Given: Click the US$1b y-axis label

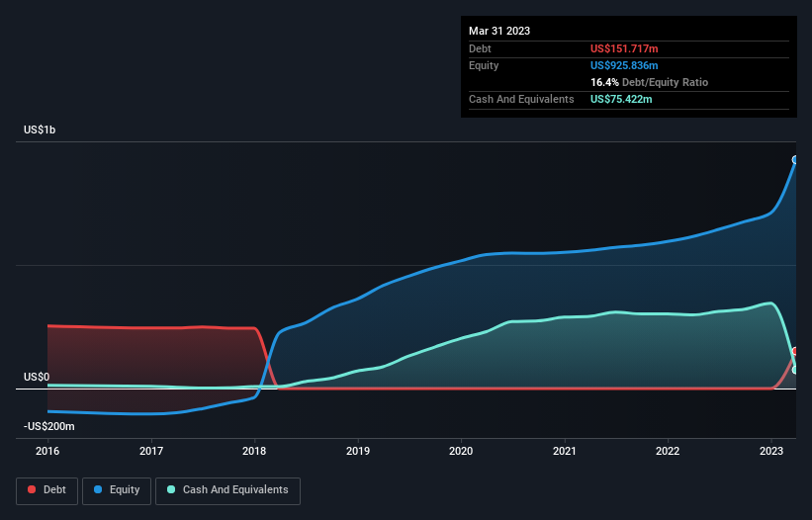Looking at the screenshot, I should 40,130.
